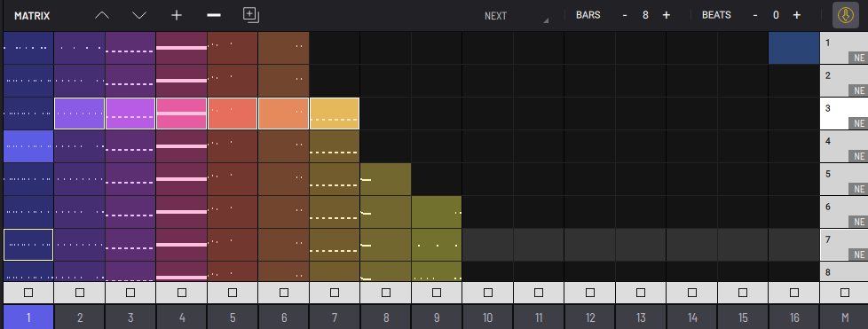Image resolution: width=868 pixels, height=329 pixels.
Task: Toggle the yellow circular arrow icon button
Action: point(846,15)
